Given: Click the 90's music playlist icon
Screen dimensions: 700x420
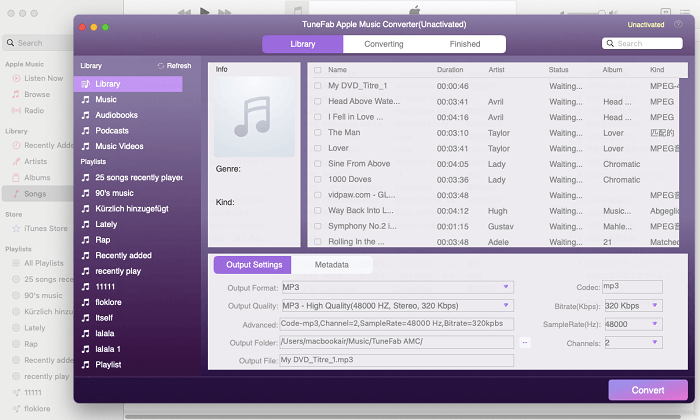Looking at the screenshot, I should pyautogui.click(x=85, y=193).
